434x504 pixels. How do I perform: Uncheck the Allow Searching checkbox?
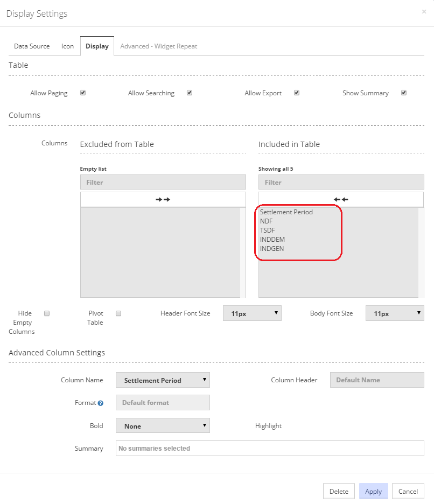190,93
